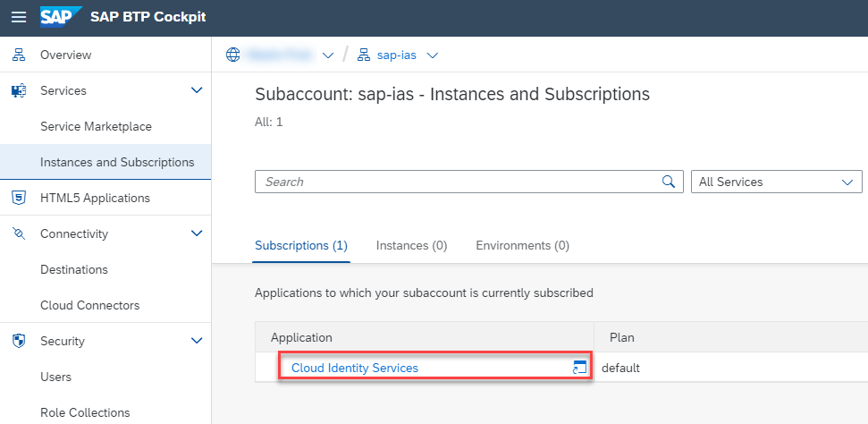Viewport: 868px width, 424px height.
Task: Click the Security sidebar label
Action: coord(63,341)
